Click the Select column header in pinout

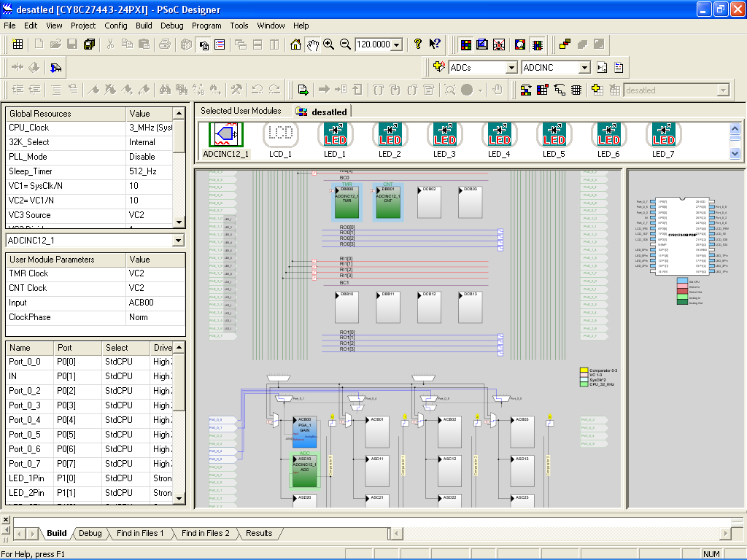pos(125,348)
